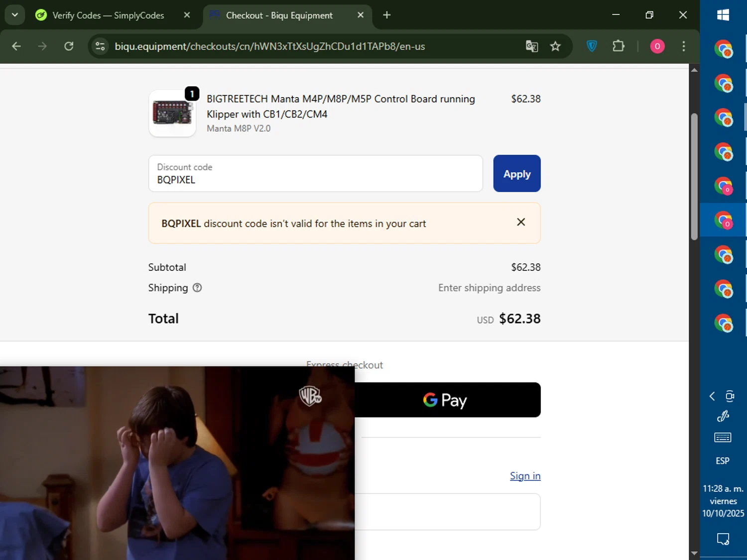Bookmark this page with the star
747x560 pixels.
[x=555, y=46]
